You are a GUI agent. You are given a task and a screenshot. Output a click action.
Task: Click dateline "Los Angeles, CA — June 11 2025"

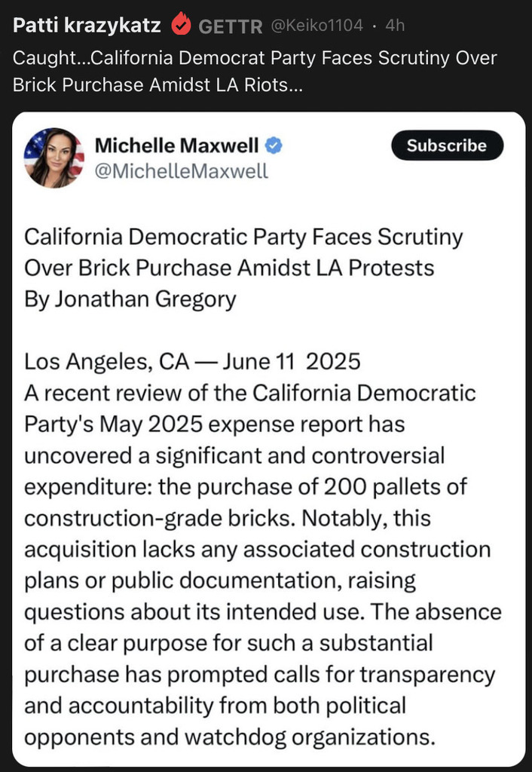(x=192, y=362)
